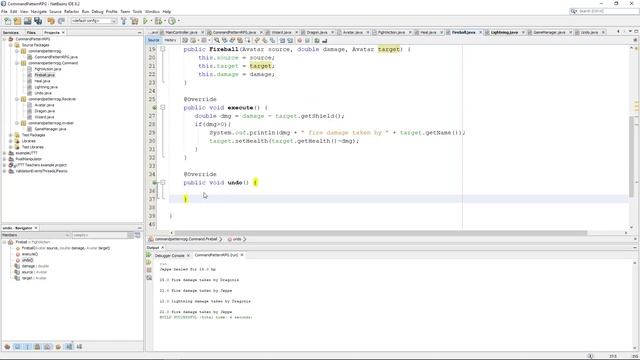Click the last icon in Navigator bottom toolbar
The image size is (640, 360).
point(79,347)
